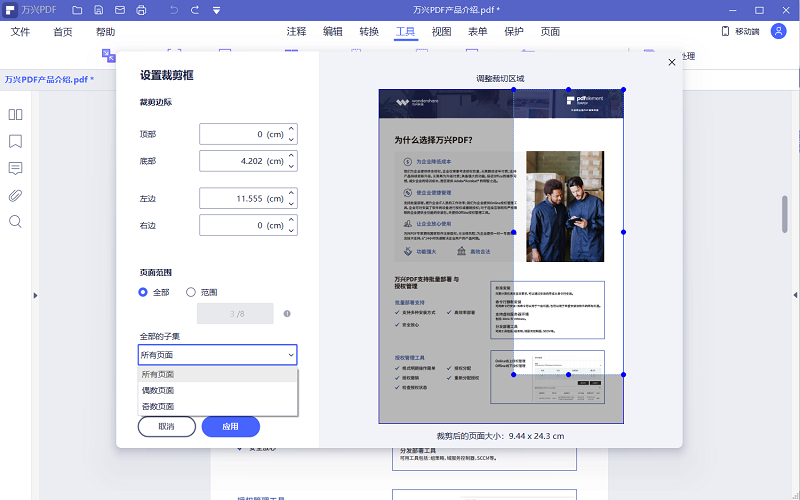Click the disabled page range field 3/8
The height and width of the screenshot is (500, 800).
(235, 314)
